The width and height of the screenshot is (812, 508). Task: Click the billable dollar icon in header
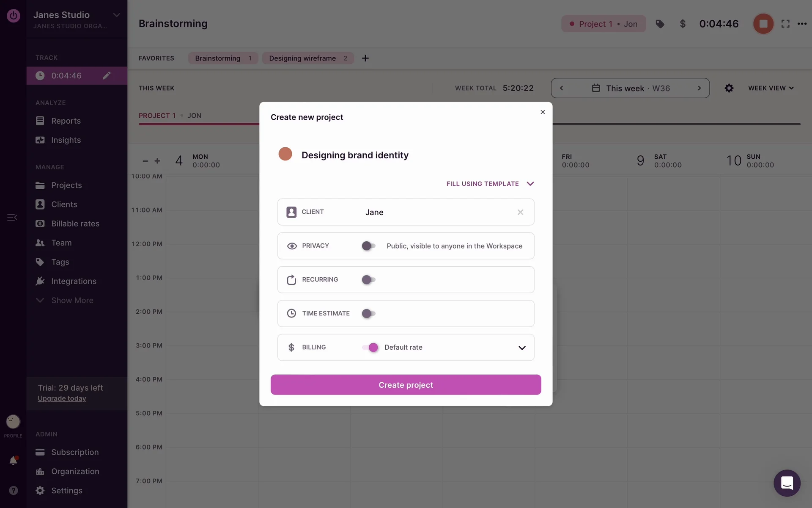(x=683, y=24)
